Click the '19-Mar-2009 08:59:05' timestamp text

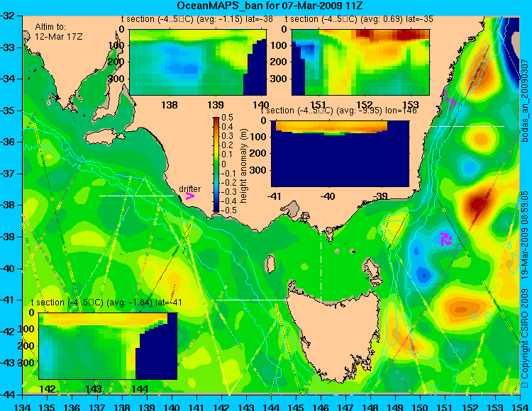525,235
